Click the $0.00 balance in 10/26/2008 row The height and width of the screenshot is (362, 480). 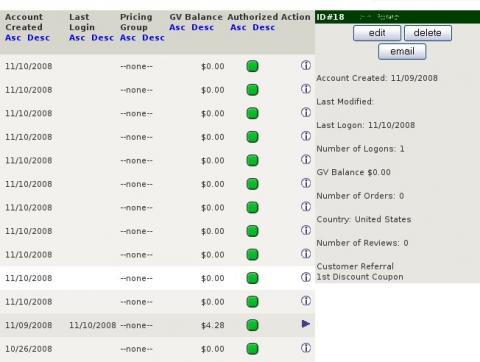(213, 349)
